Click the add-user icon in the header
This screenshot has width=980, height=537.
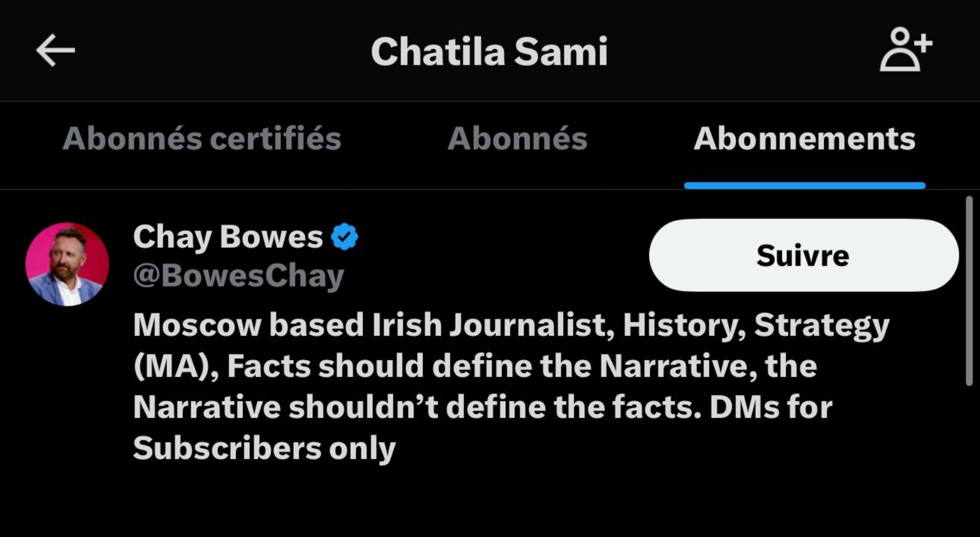click(x=905, y=50)
